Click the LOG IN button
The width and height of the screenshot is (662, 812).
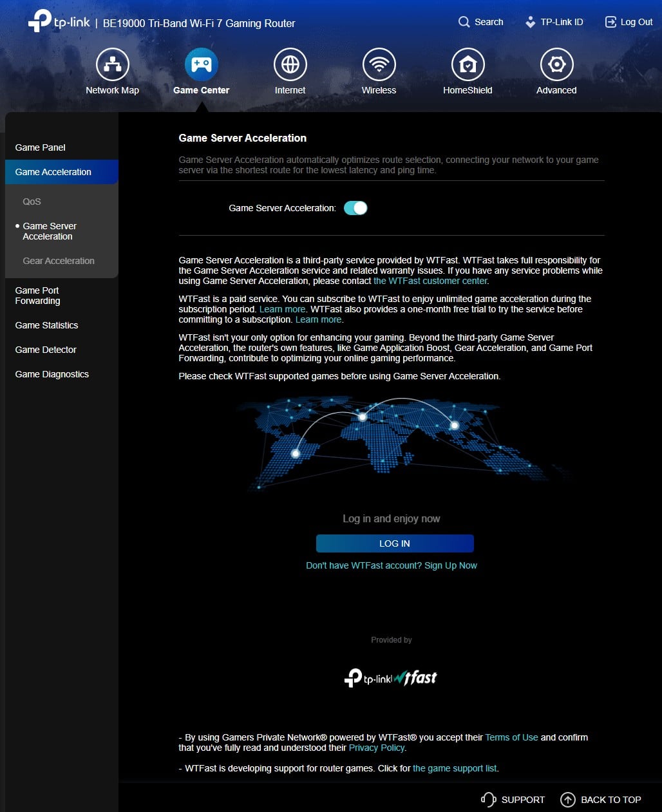click(395, 543)
